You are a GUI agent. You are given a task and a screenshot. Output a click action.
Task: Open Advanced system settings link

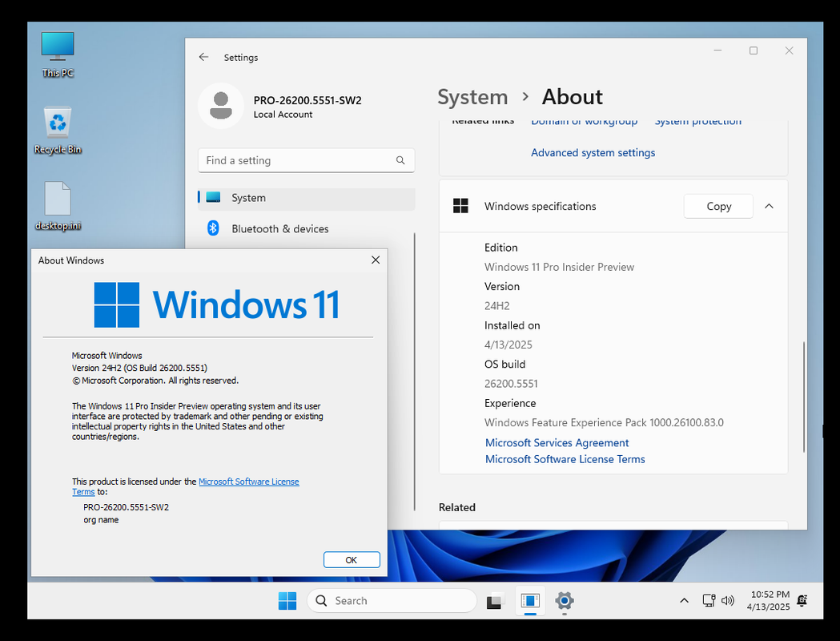[593, 153]
